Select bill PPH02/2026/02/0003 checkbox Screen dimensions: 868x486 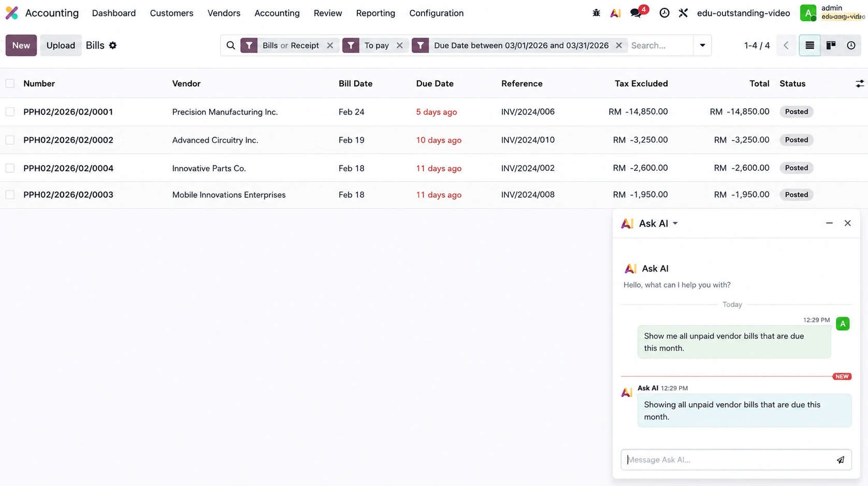[x=10, y=195]
